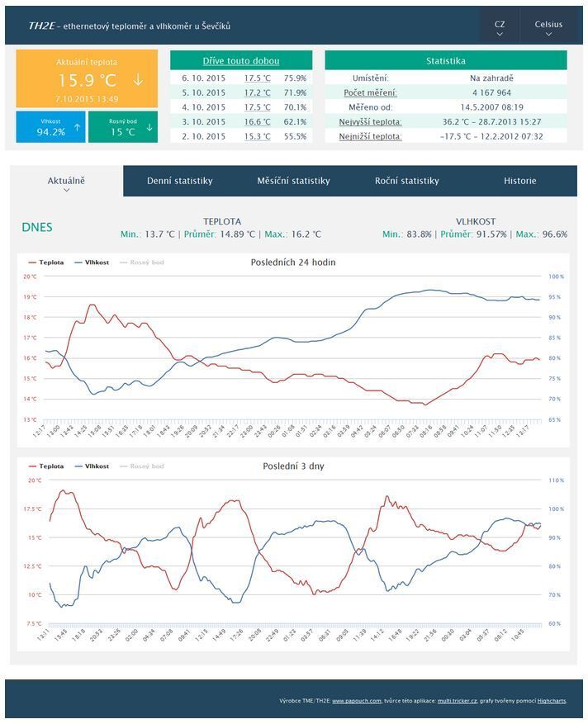Visit the www.papouch.com footer link
The image size is (588, 724).
click(x=356, y=701)
